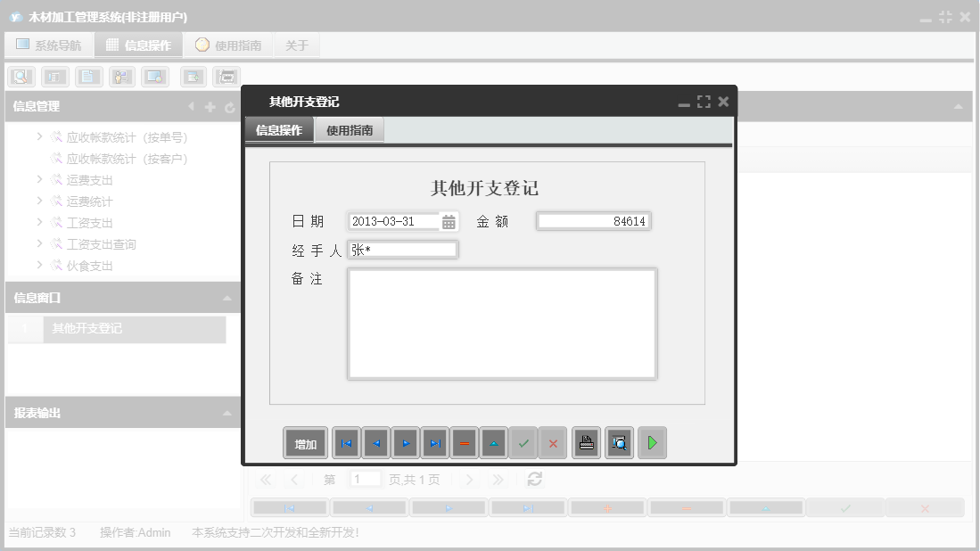This screenshot has width=980, height=551.
Task: Click the 增加 button to add a record
Action: click(304, 442)
